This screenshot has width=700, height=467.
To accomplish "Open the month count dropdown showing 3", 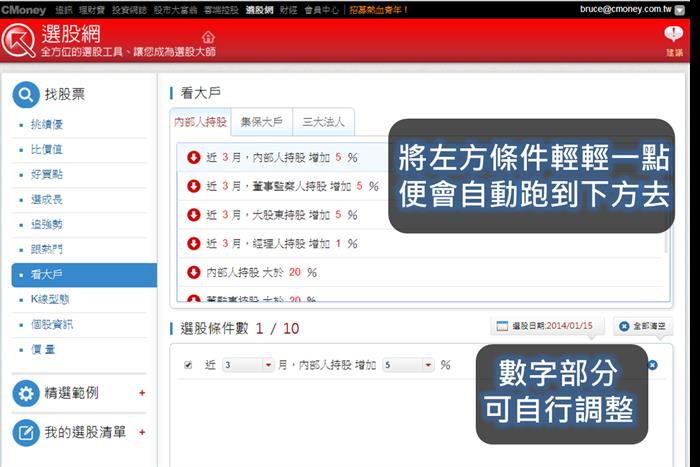I will point(248,365).
